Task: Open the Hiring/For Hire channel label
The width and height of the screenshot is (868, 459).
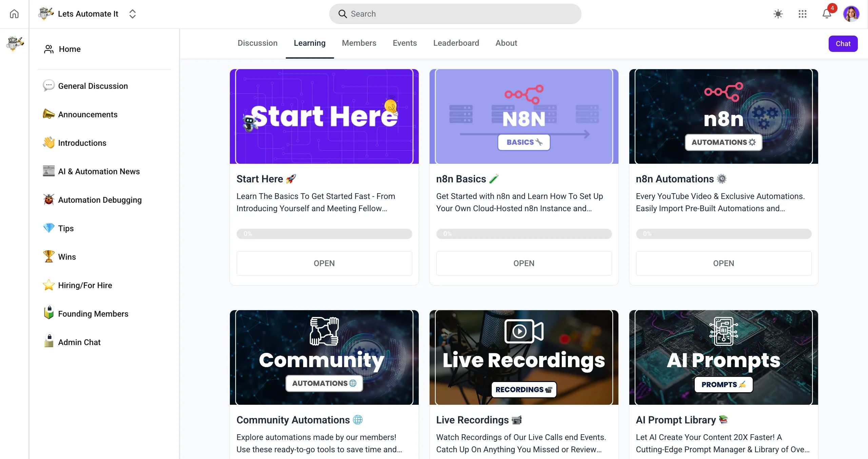Action: coord(85,285)
